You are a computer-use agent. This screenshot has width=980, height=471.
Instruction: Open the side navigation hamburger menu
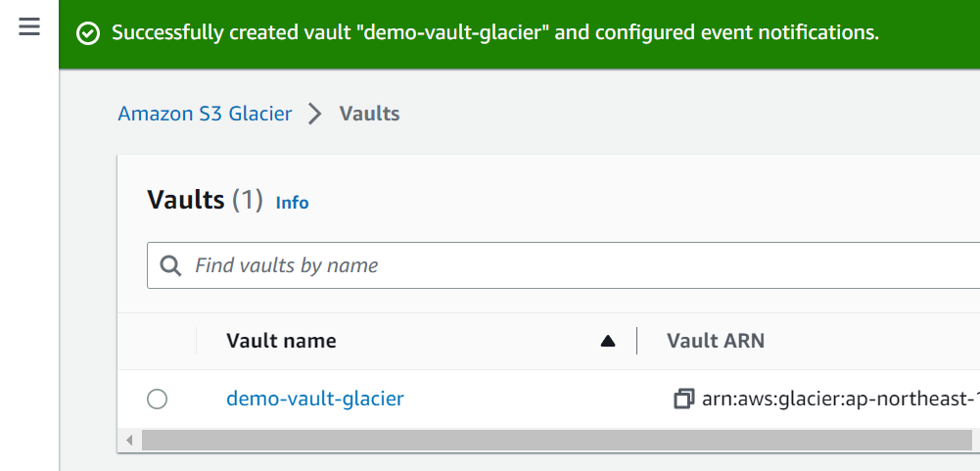click(x=29, y=27)
